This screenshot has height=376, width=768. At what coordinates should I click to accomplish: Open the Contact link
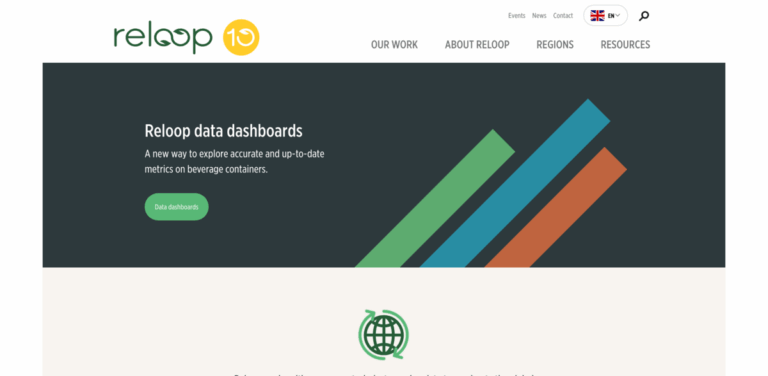563,16
